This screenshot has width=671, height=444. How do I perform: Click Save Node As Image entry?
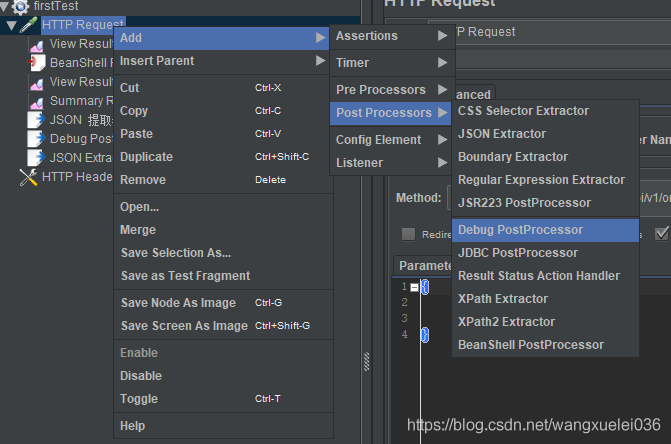click(178, 303)
